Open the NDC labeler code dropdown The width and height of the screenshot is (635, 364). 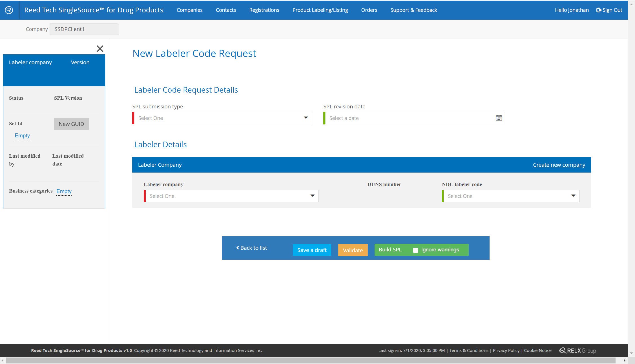[x=510, y=196]
